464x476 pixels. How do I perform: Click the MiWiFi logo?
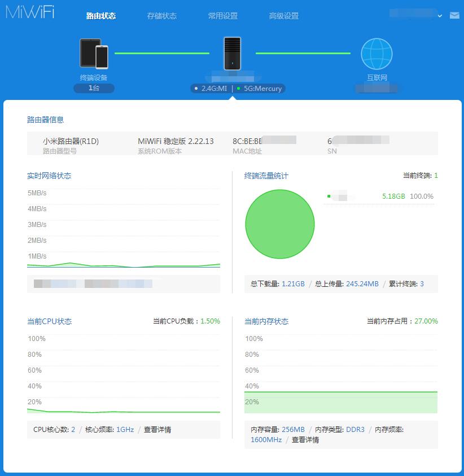click(x=30, y=12)
